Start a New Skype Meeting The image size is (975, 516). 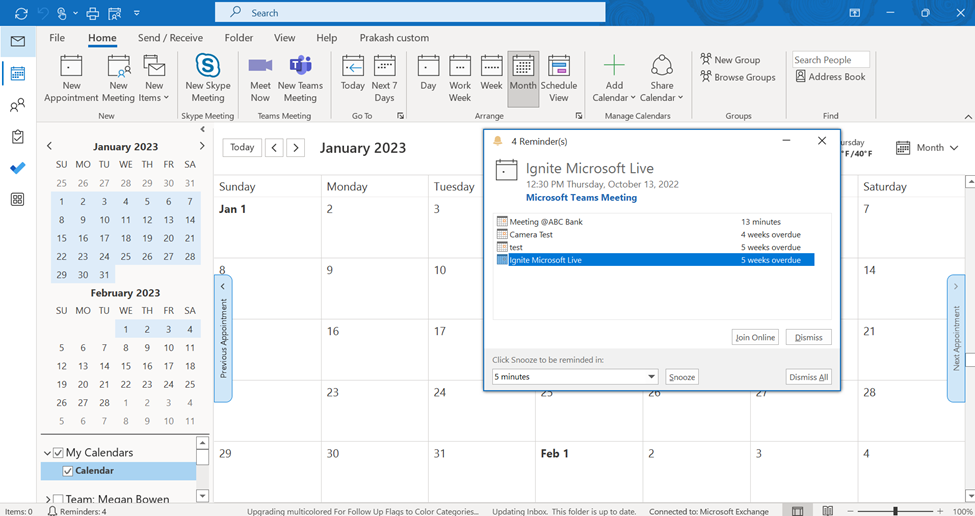click(208, 78)
